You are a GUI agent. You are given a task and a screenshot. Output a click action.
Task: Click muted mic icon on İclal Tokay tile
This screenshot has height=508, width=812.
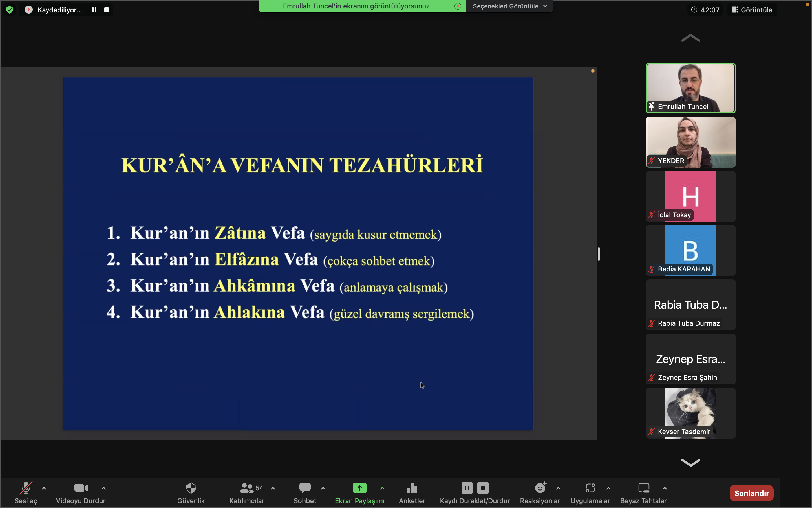tap(651, 215)
